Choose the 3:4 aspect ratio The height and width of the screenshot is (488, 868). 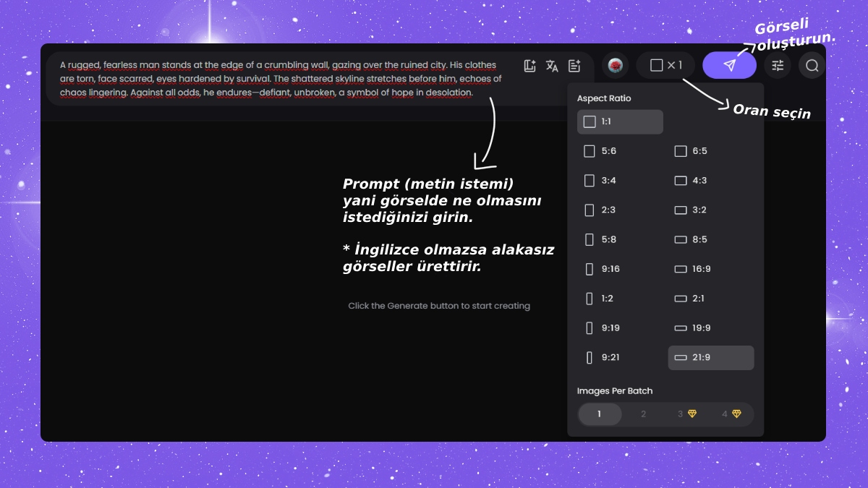coord(620,181)
